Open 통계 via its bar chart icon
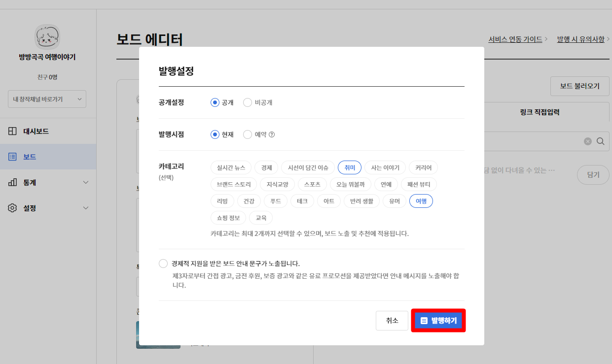This screenshot has height=364, width=612. [13, 182]
